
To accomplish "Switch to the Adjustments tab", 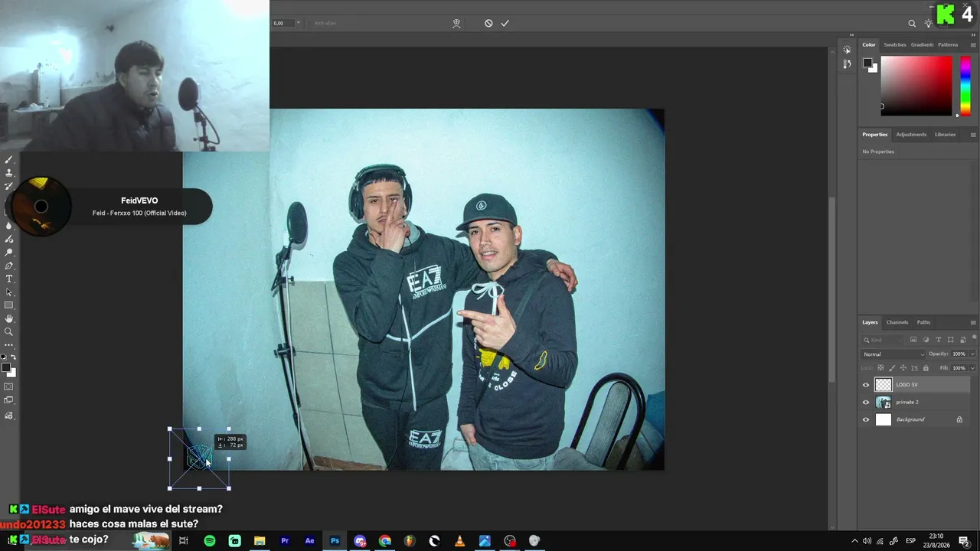I will tap(911, 135).
